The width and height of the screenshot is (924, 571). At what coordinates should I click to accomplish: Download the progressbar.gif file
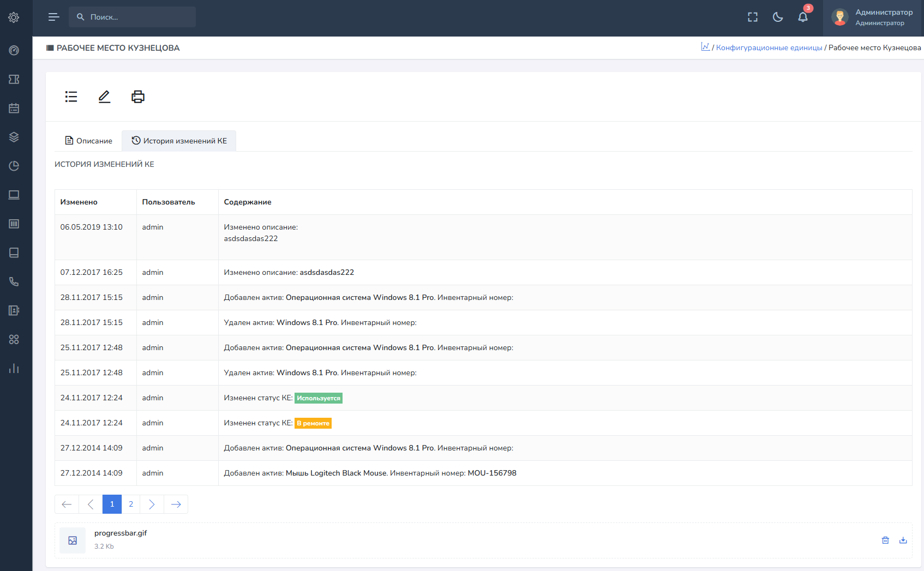[903, 540]
